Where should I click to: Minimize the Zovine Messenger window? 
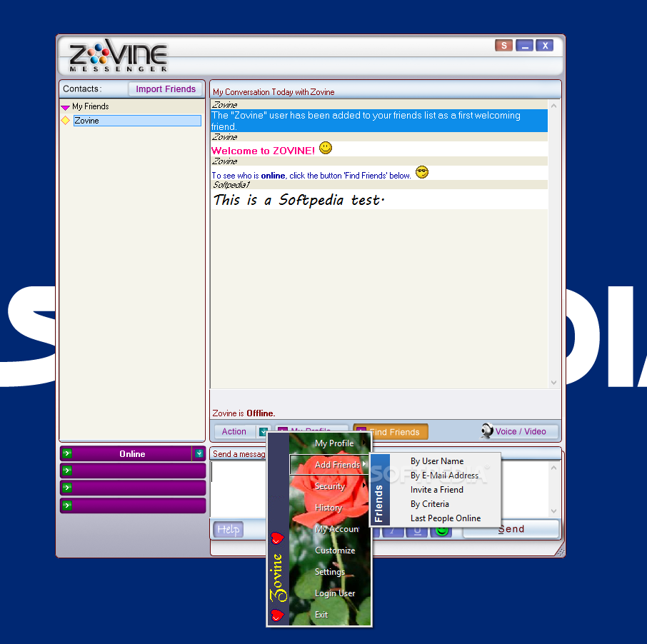pos(524,46)
